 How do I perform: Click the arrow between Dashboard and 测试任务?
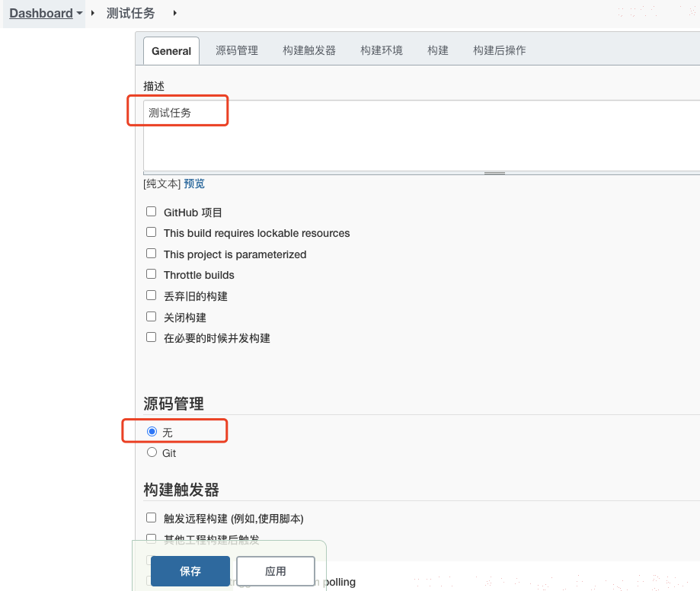tap(93, 14)
